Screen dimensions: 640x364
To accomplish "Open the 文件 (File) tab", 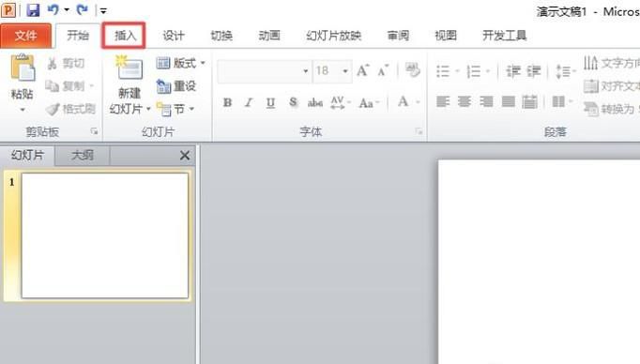I will click(x=25, y=36).
